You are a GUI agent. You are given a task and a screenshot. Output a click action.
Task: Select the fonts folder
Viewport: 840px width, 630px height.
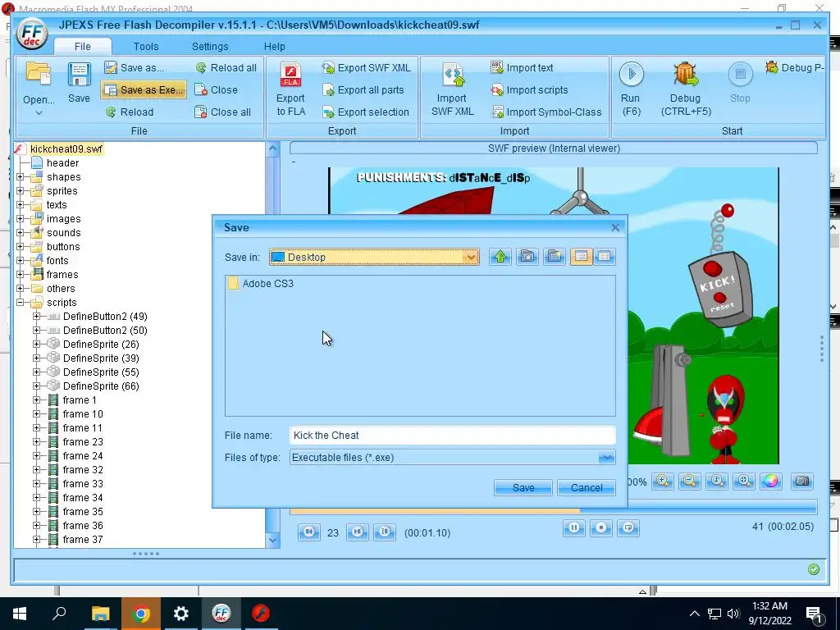[x=57, y=260]
